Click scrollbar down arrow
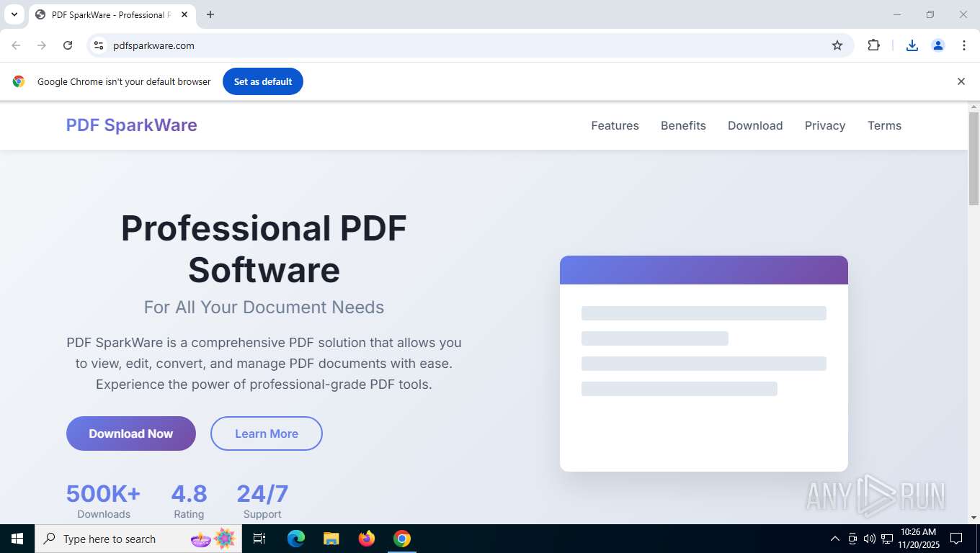The image size is (980, 553). click(974, 518)
